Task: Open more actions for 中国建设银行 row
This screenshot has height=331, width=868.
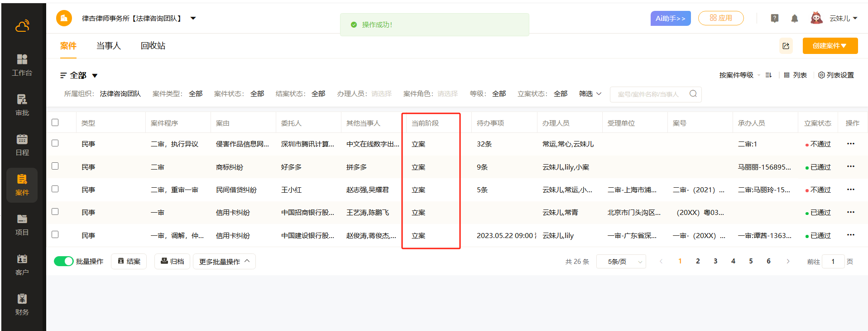Action: click(851, 235)
